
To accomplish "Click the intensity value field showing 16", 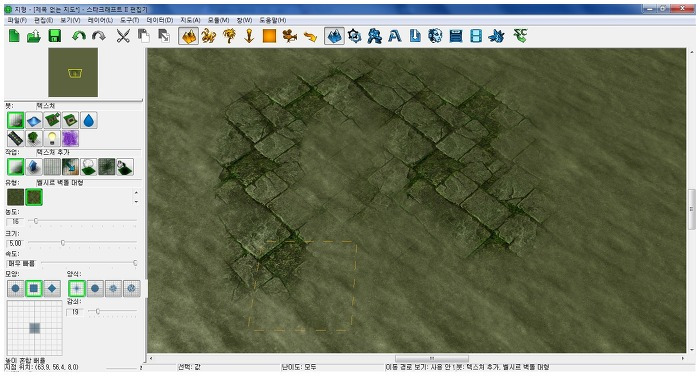I will click(15, 221).
